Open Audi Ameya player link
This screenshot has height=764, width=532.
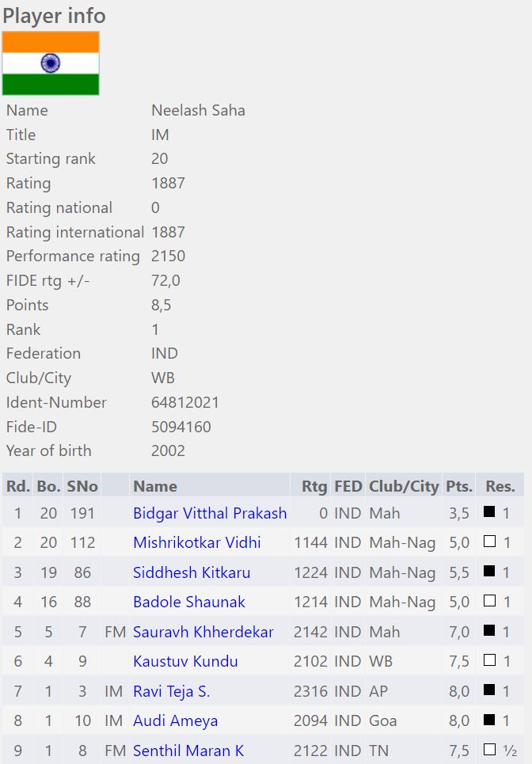pos(175,721)
